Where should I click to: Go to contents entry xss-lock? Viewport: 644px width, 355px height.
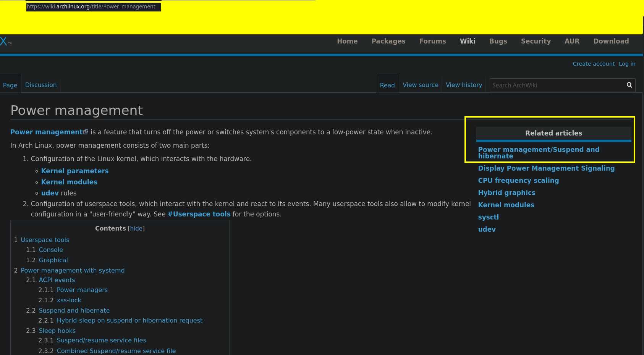69,300
